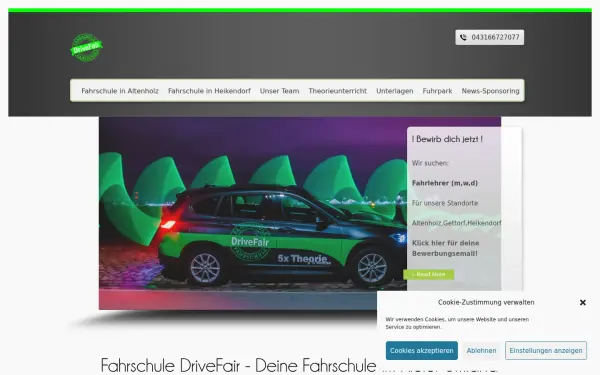Click 'Klick hier für deine Bewerbungsemail!' text
The image size is (600, 375).
point(445,248)
